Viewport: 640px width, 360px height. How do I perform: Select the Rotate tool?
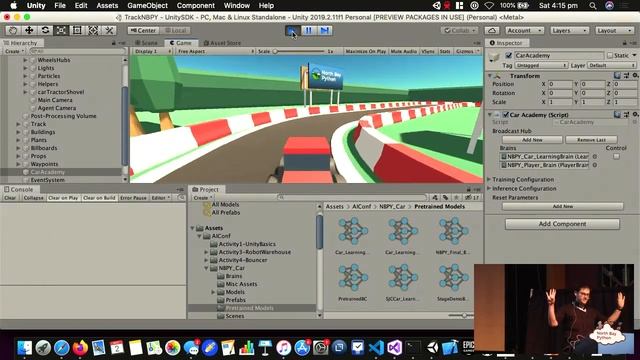45,31
